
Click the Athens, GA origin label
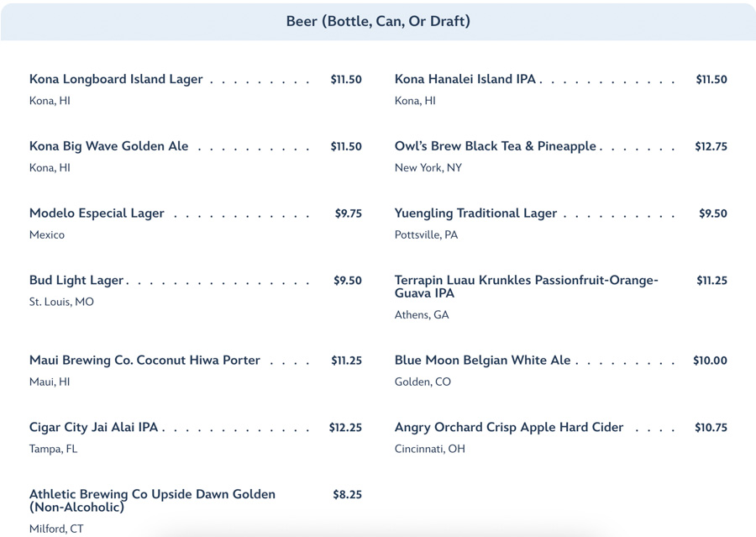(x=422, y=315)
